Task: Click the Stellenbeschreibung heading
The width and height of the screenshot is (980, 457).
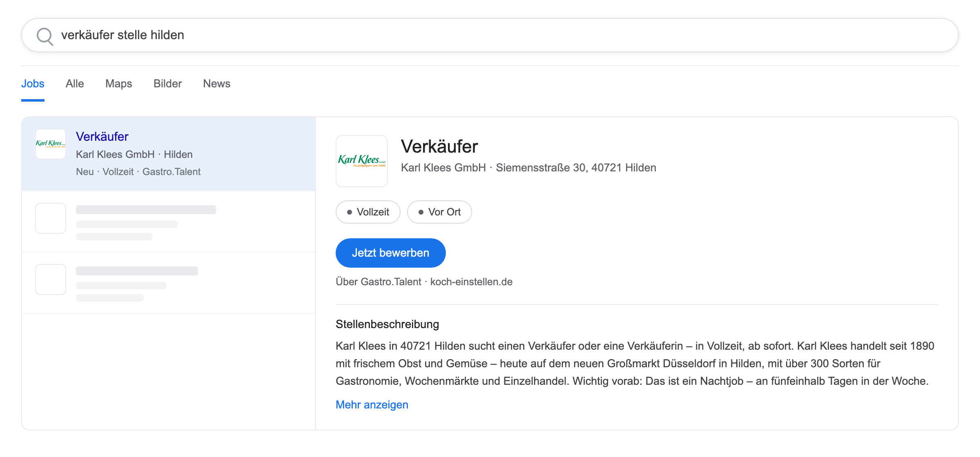Action: point(388,324)
